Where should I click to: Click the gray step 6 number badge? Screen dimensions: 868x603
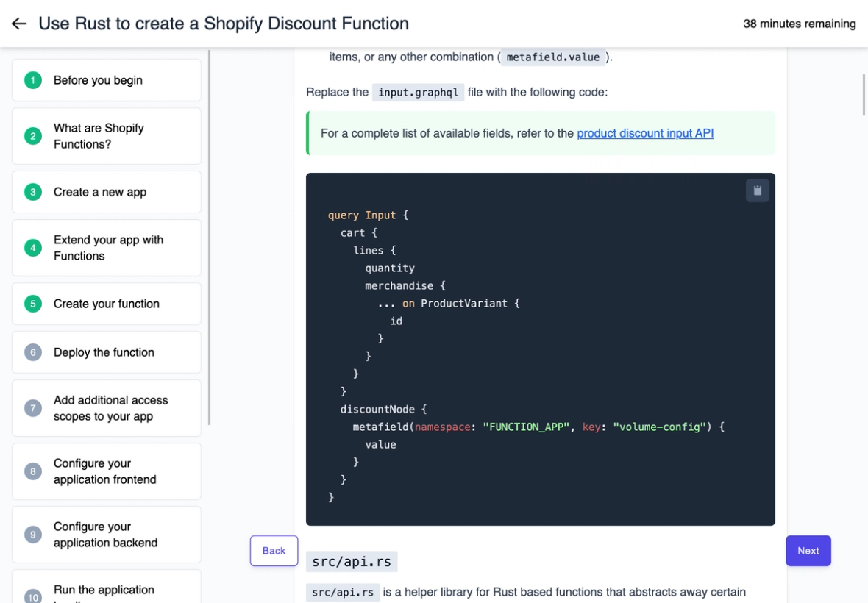(x=32, y=352)
